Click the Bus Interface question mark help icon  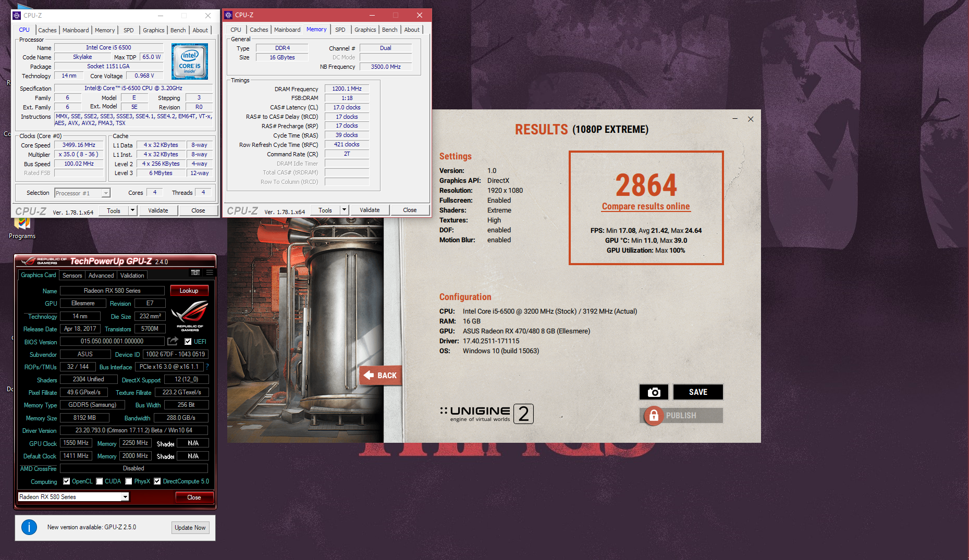point(207,367)
